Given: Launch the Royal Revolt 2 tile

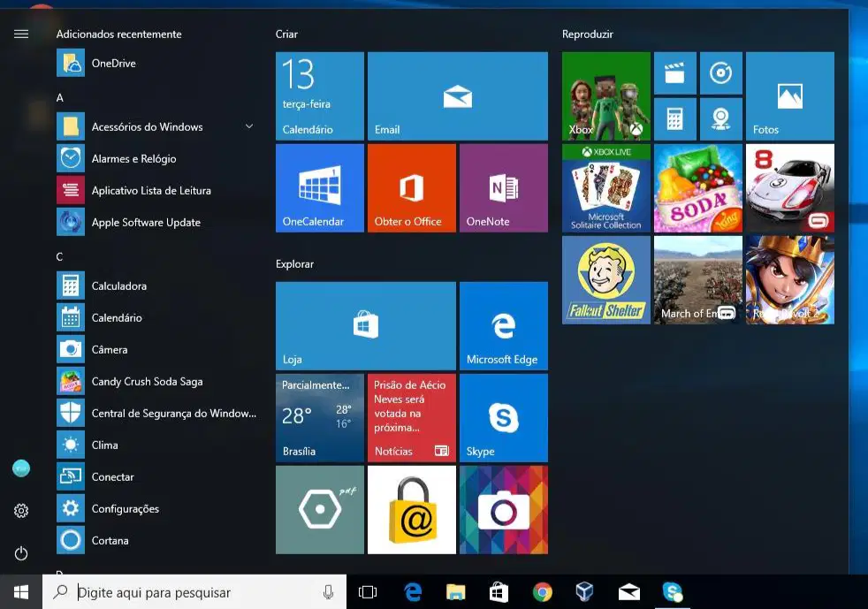Looking at the screenshot, I should point(790,280).
